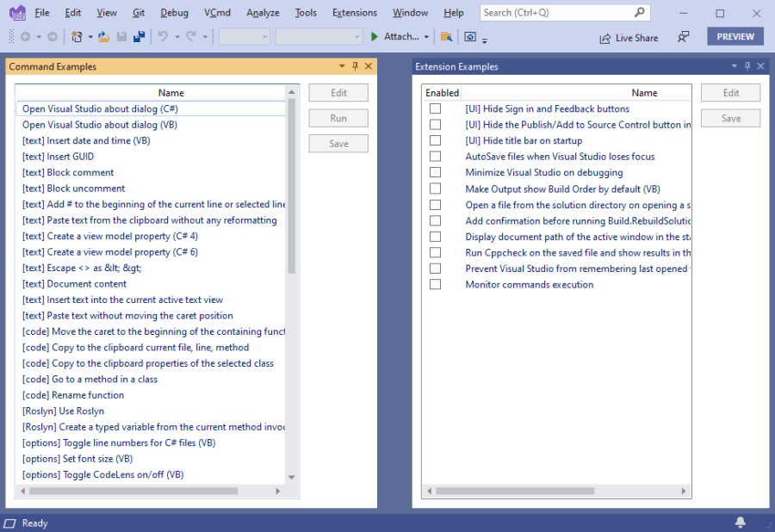Viewport: 775px width, 532px height.
Task: Pin the Command Examples panel
Action: pos(355,66)
